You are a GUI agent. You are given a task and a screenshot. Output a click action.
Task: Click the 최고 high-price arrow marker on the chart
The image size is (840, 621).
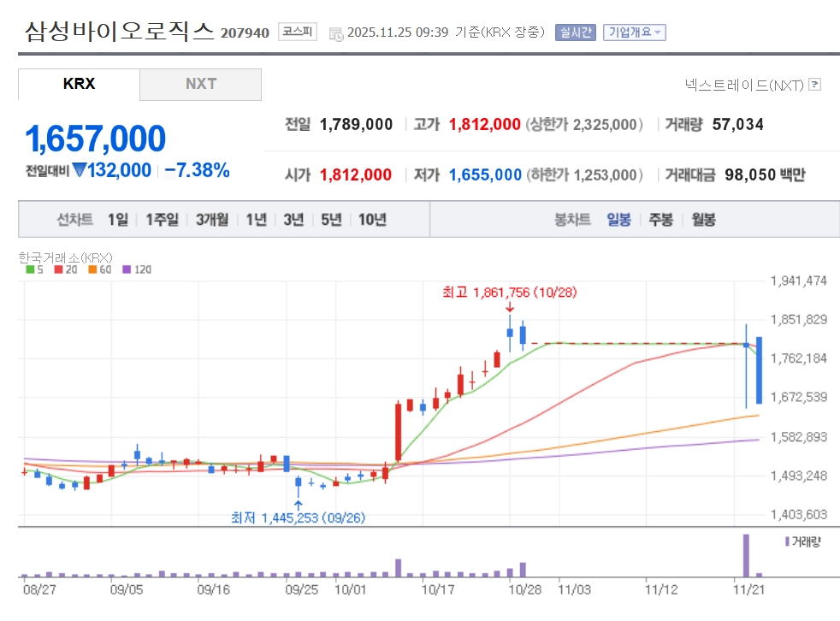[510, 307]
